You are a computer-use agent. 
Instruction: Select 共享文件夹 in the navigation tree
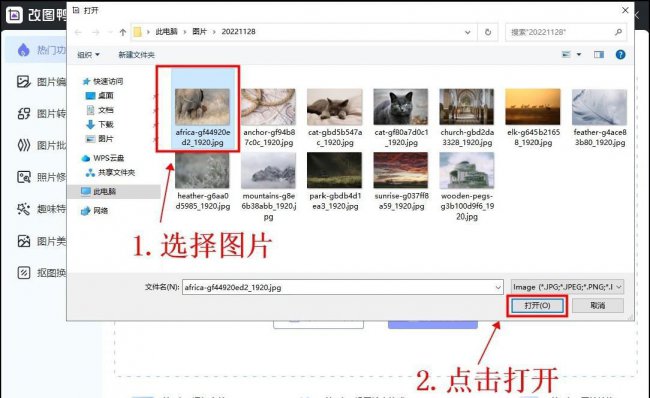[116, 172]
